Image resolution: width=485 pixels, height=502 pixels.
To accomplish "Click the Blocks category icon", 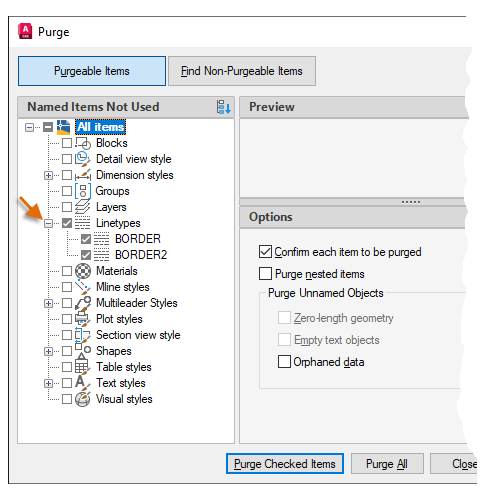I will (83, 143).
